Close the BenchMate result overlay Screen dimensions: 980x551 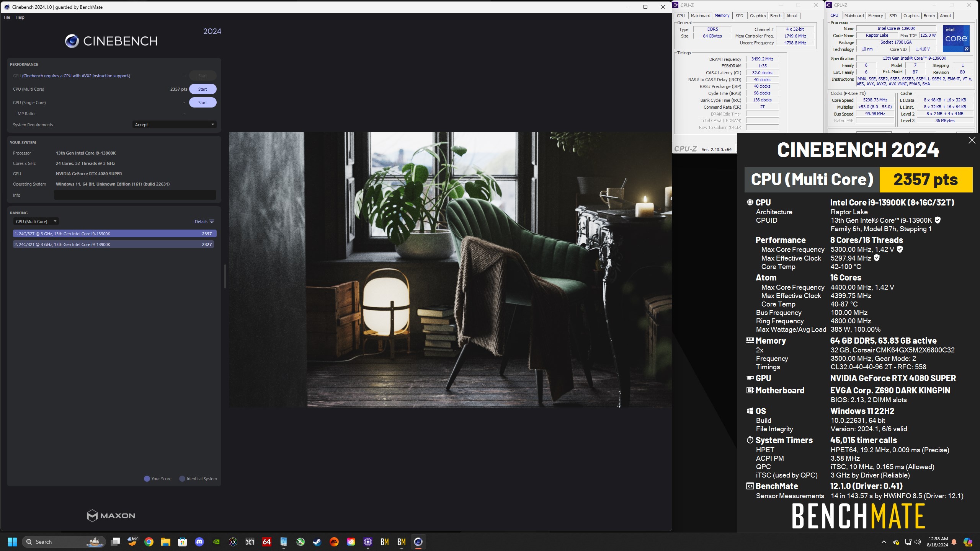(x=972, y=140)
